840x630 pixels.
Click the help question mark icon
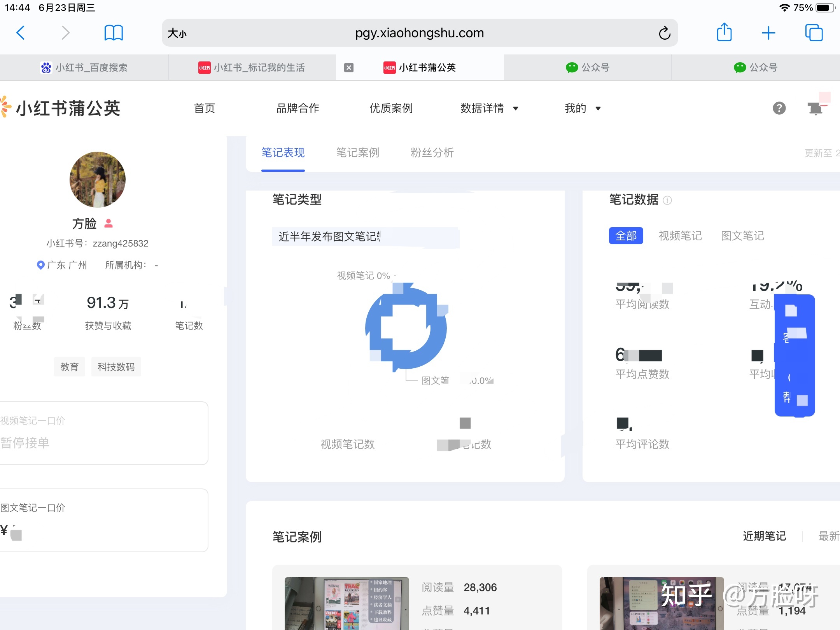click(779, 108)
